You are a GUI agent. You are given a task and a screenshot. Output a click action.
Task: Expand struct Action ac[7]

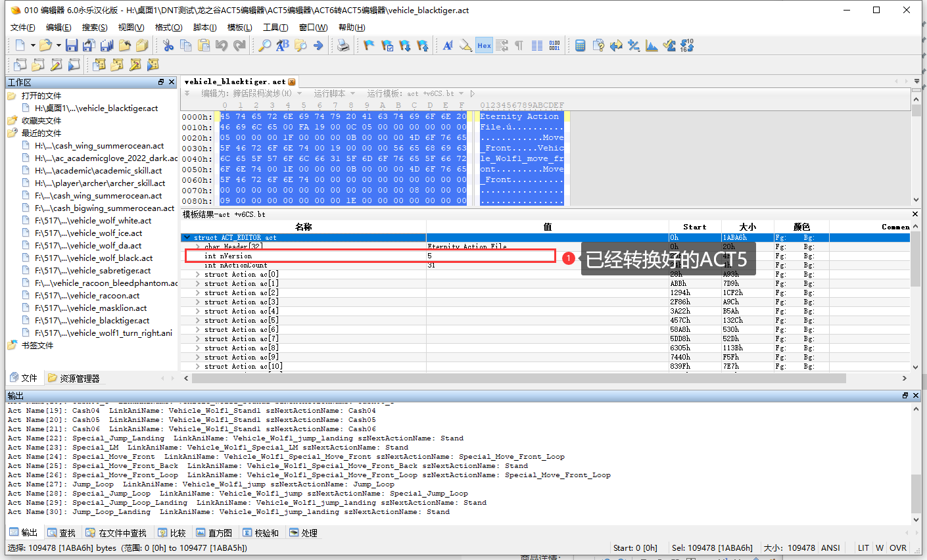pos(198,338)
